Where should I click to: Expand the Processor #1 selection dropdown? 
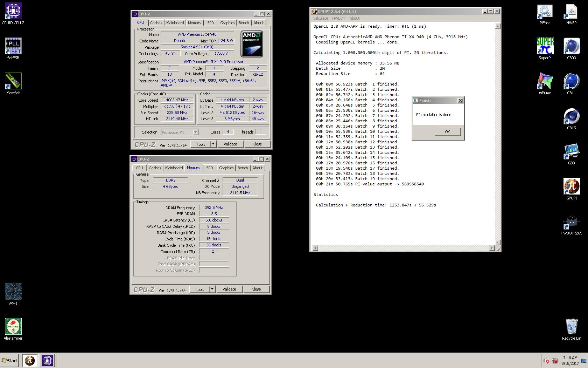point(195,132)
